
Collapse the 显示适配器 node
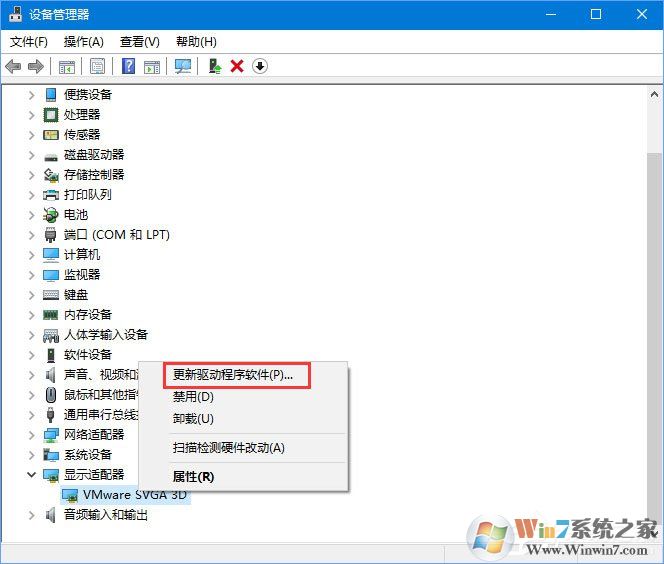tap(31, 475)
